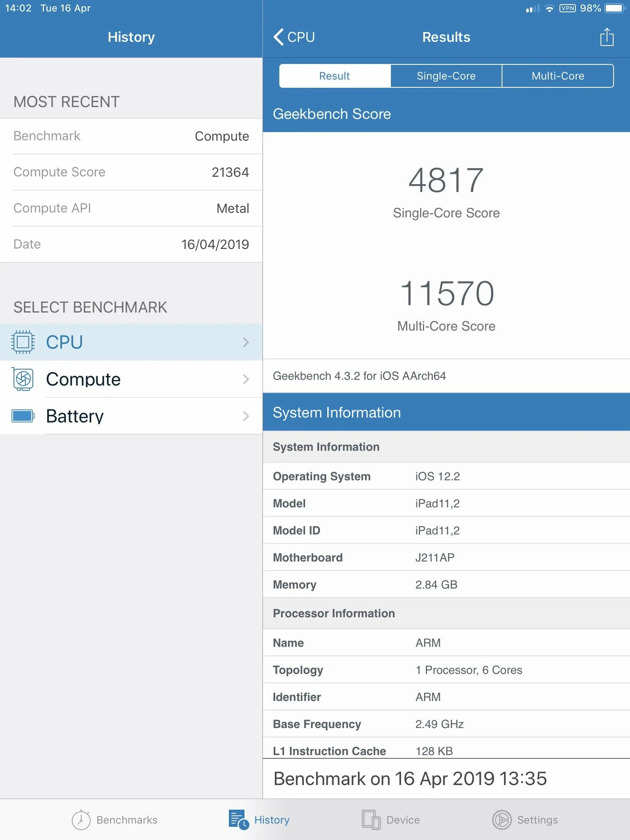Tap the Processor Information section header
The image size is (630, 840).
446,613
